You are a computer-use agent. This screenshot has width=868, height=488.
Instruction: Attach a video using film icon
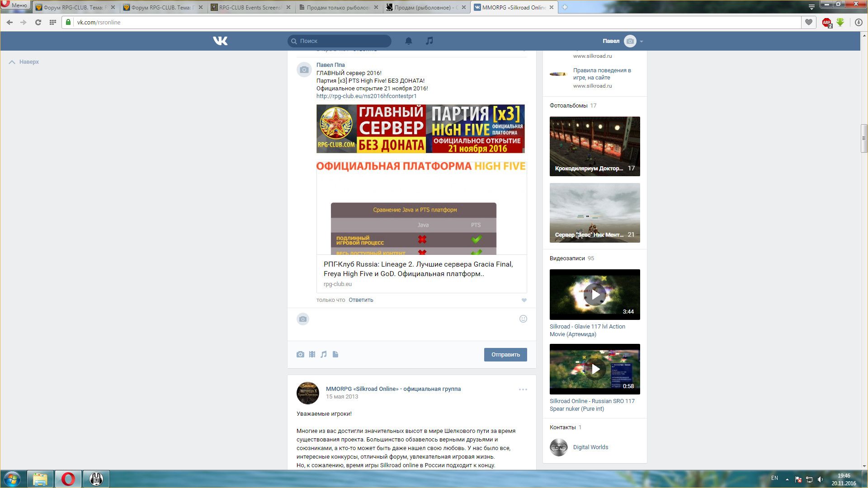312,354
